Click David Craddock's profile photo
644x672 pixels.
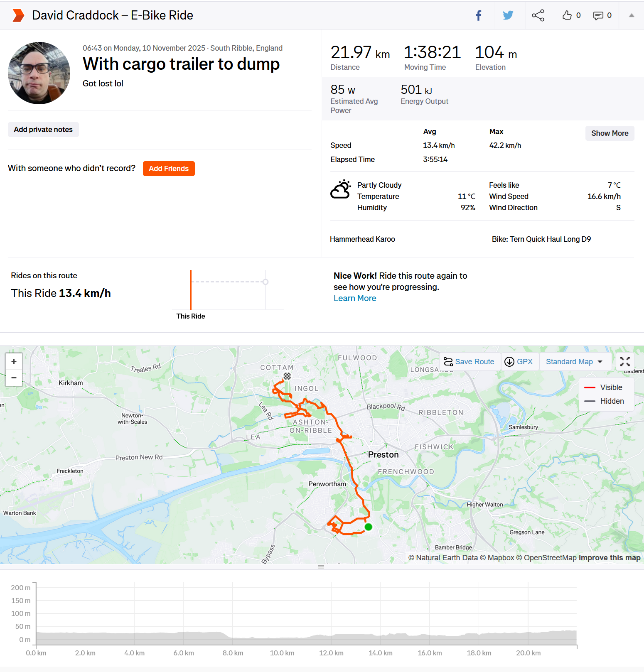39,73
